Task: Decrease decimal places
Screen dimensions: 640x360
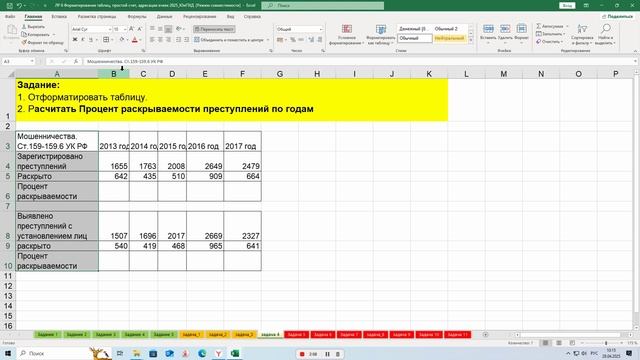Action: [x=320, y=40]
